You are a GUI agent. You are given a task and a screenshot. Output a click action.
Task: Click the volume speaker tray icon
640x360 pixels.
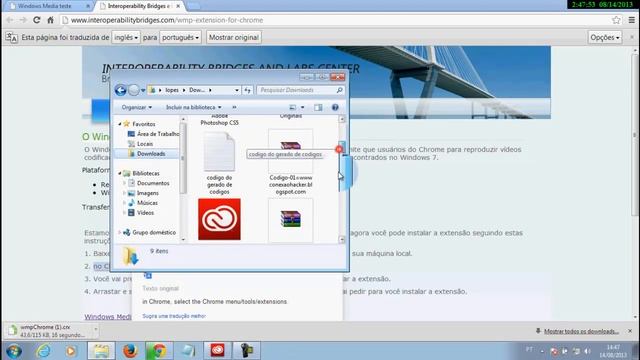tap(588, 351)
